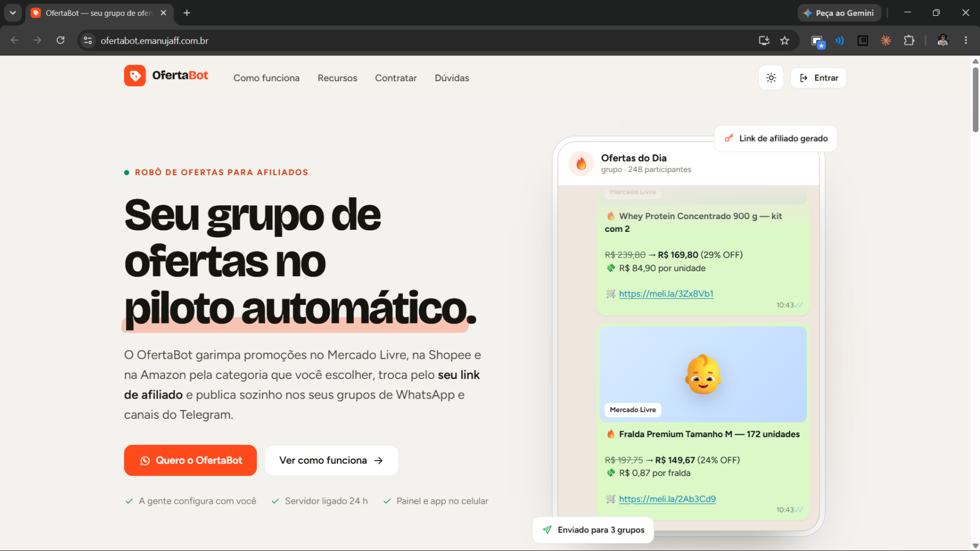Click the OfertaBot logo icon
Image resolution: width=980 pixels, height=551 pixels.
pos(135,76)
